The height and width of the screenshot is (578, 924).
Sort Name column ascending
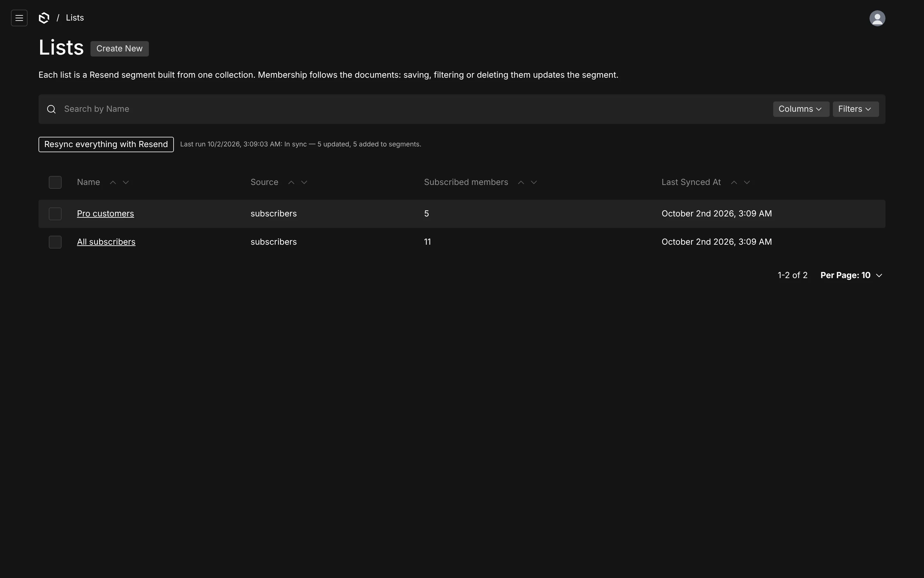113,182
